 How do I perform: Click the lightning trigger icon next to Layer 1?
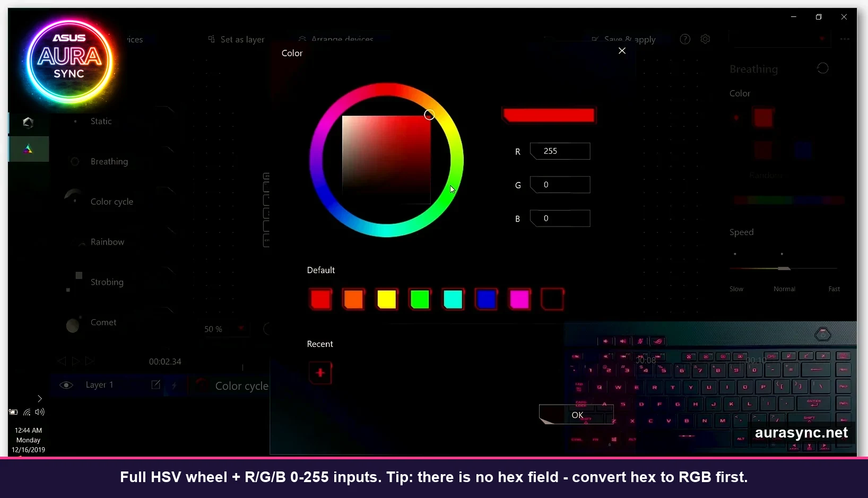pyautogui.click(x=175, y=386)
